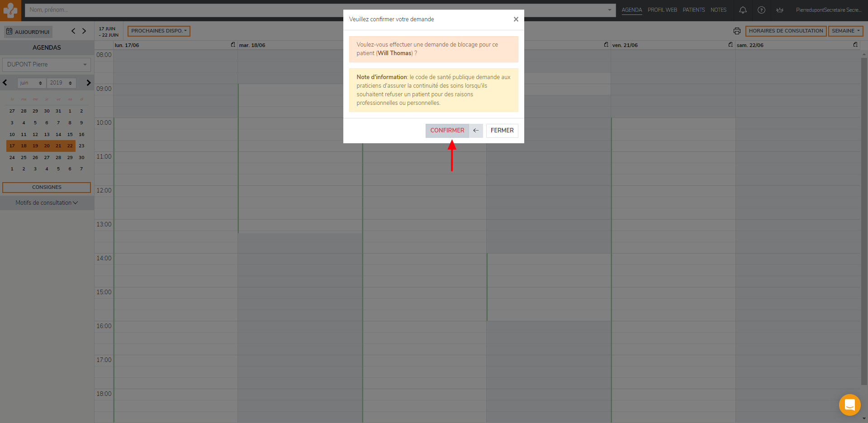Click the orange app logo
Image resolution: width=868 pixels, height=423 pixels.
[x=10, y=10]
